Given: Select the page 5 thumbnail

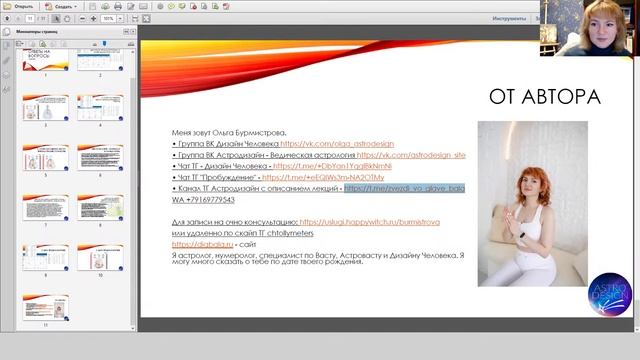Looking at the screenshot, I should [46, 158].
